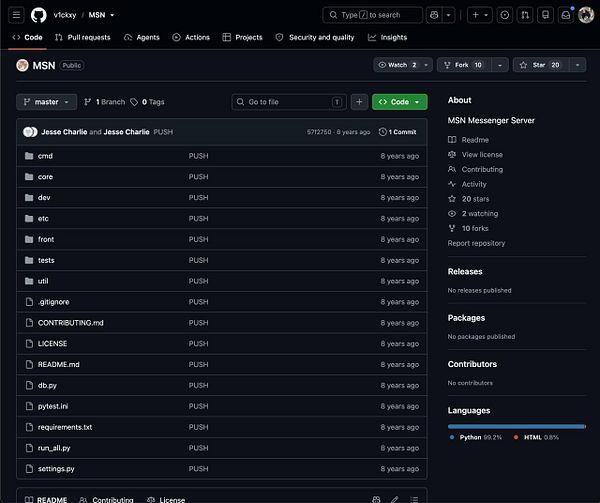This screenshot has height=503, width=600.
Task: Open the 1 Branch link
Action: pyautogui.click(x=104, y=102)
